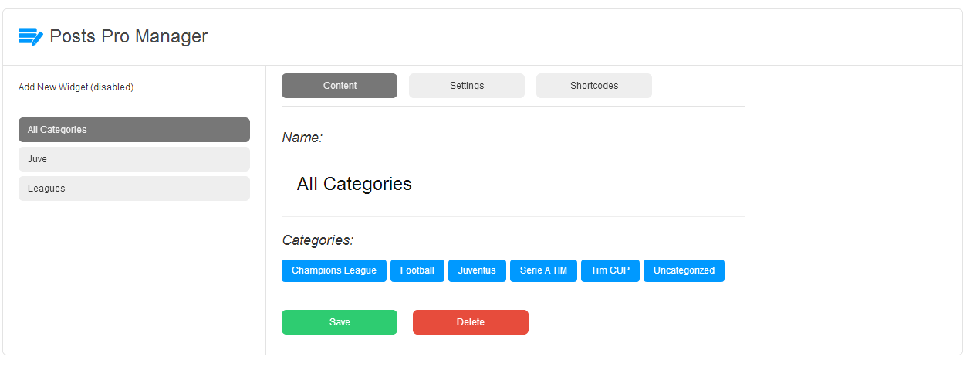The image size is (980, 367).
Task: Toggle the Juventus category tag
Action: pyautogui.click(x=477, y=270)
